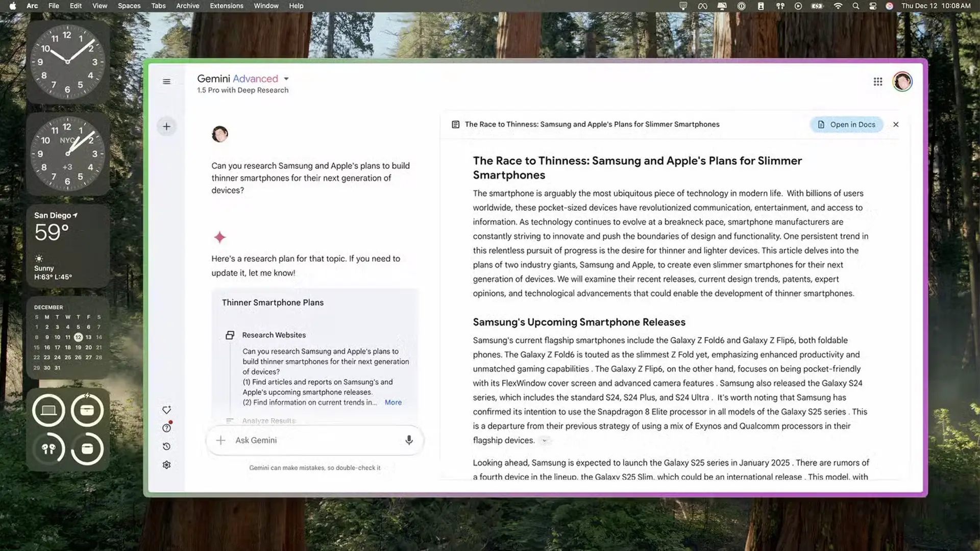This screenshot has height=551, width=980.
Task: Open the Wi-Fi status menu
Action: pos(838,6)
